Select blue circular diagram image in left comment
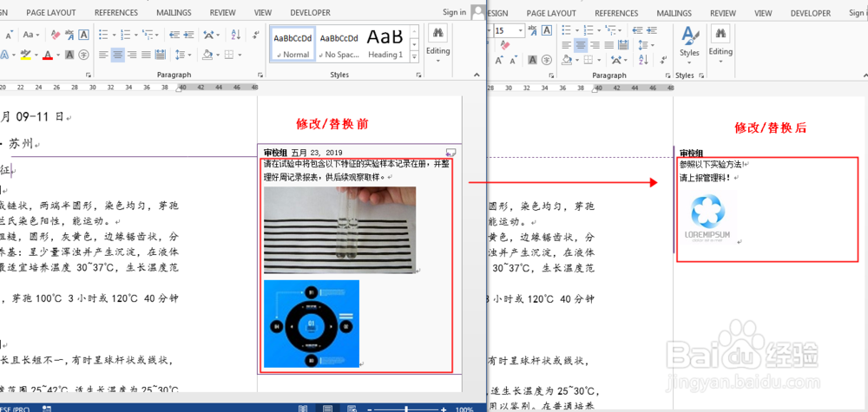This screenshot has height=412, width=868. [x=312, y=324]
